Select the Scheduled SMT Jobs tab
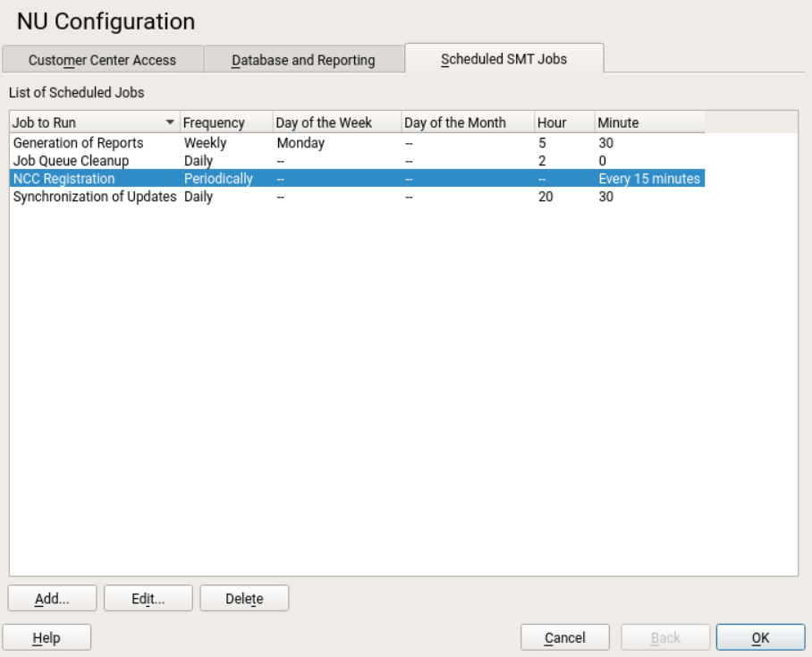This screenshot has height=657, width=812. pyautogui.click(x=503, y=60)
